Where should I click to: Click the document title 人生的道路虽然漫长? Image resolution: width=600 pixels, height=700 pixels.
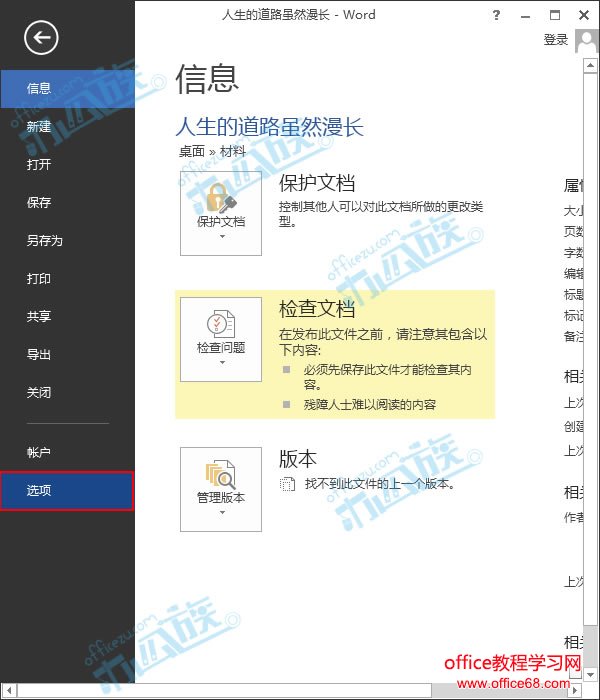click(270, 127)
